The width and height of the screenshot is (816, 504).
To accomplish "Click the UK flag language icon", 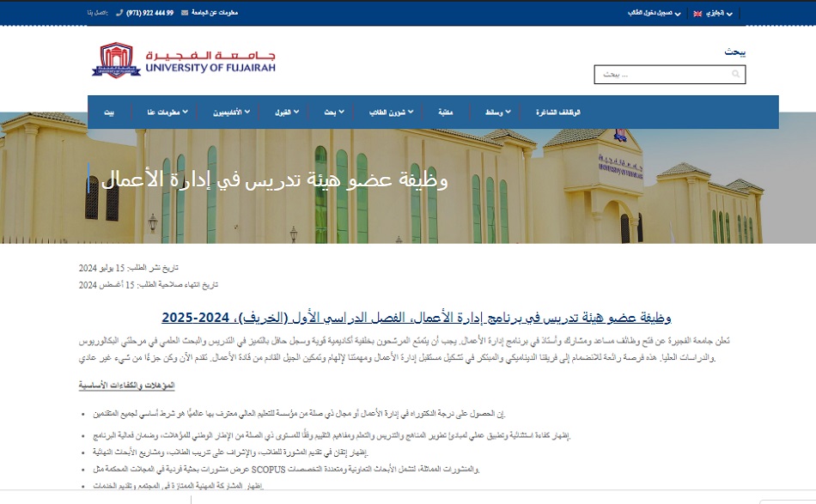I will tap(698, 14).
